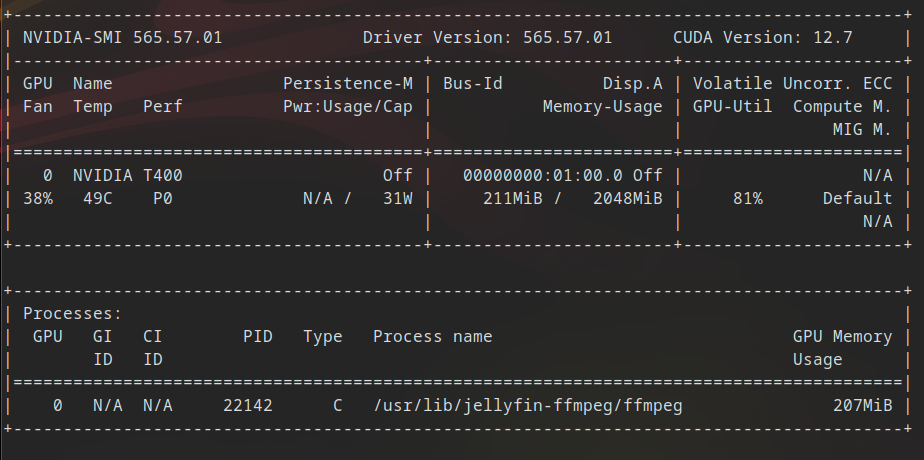This screenshot has height=460, width=924.
Task: Click the NVIDIA-SMI 565.57.01 version text
Action: tap(123, 38)
